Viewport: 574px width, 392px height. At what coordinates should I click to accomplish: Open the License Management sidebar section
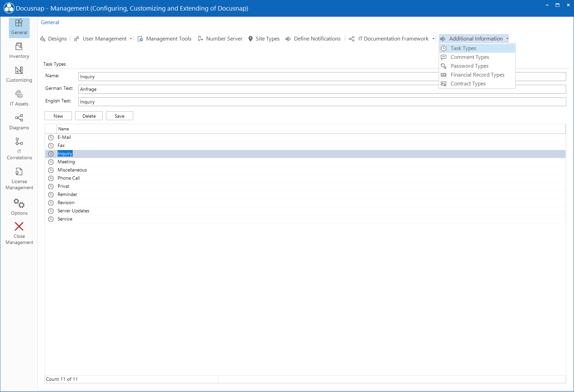pyautogui.click(x=19, y=179)
